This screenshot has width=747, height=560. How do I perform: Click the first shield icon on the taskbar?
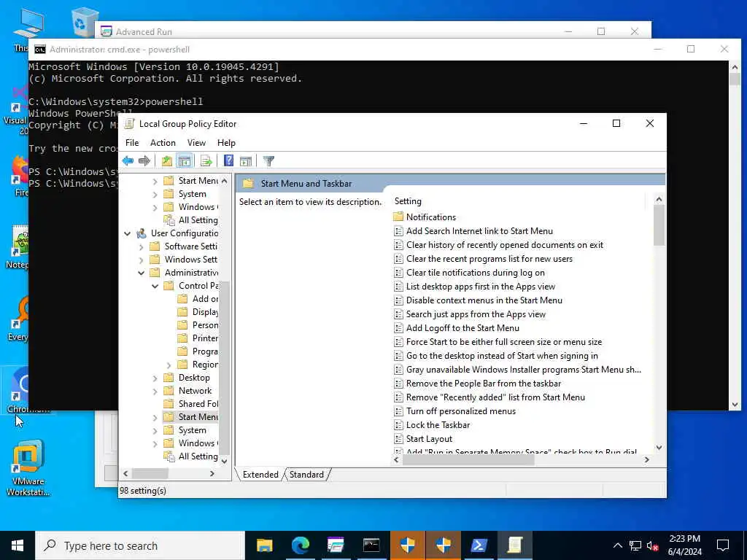coord(407,545)
